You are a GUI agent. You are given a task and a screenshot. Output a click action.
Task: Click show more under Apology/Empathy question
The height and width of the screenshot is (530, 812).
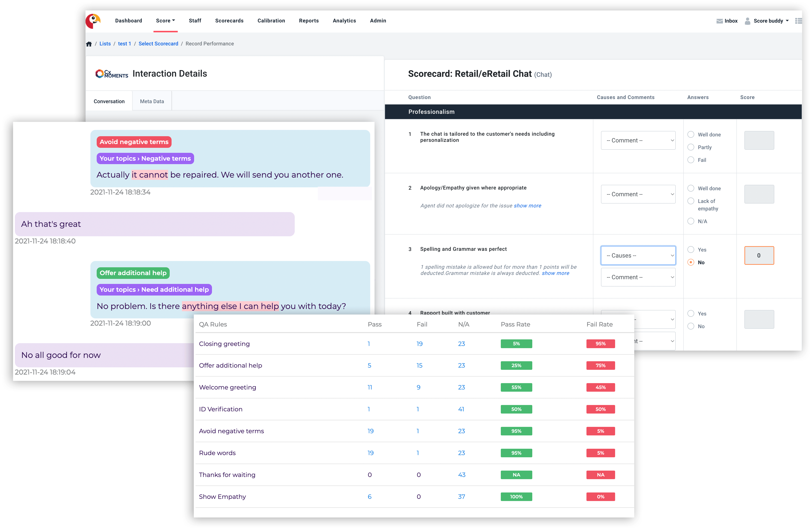(527, 206)
